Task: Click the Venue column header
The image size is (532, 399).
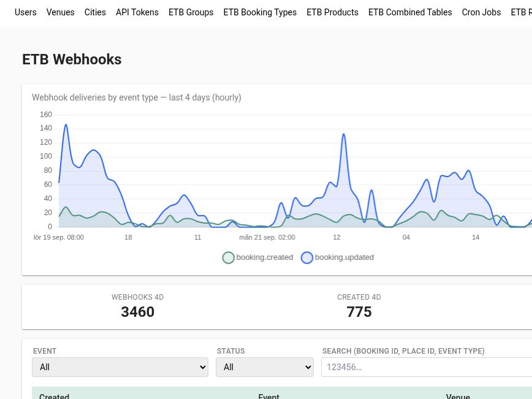Action: pos(458,397)
